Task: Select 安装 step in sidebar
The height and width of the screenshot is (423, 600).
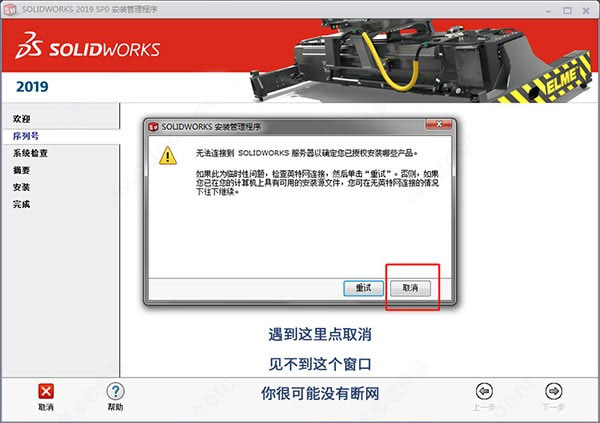Action: point(21,187)
